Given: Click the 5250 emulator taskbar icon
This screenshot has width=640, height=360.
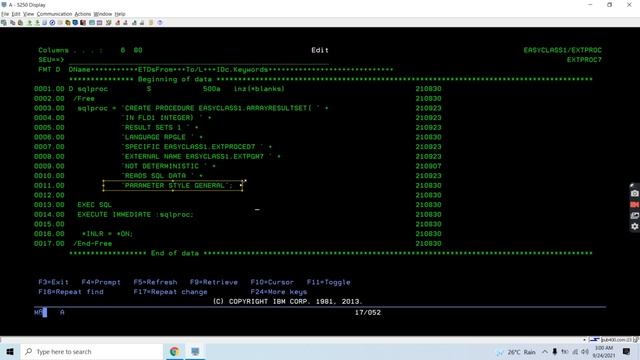Looking at the screenshot, I should (195, 351).
